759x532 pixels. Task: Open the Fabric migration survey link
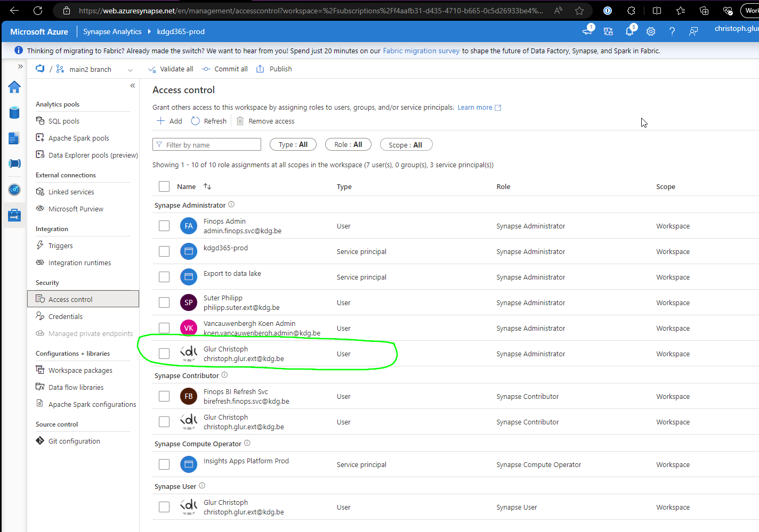coord(421,51)
